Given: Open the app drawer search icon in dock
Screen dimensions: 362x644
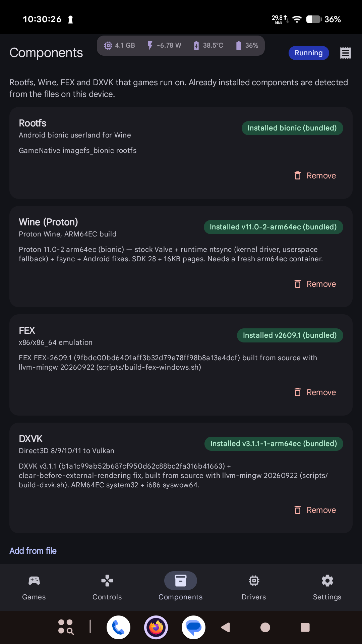Looking at the screenshot, I should [66, 627].
